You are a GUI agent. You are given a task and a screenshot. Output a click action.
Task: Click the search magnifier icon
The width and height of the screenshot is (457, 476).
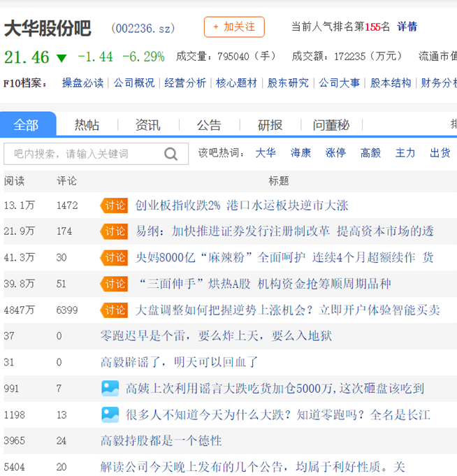coord(171,154)
